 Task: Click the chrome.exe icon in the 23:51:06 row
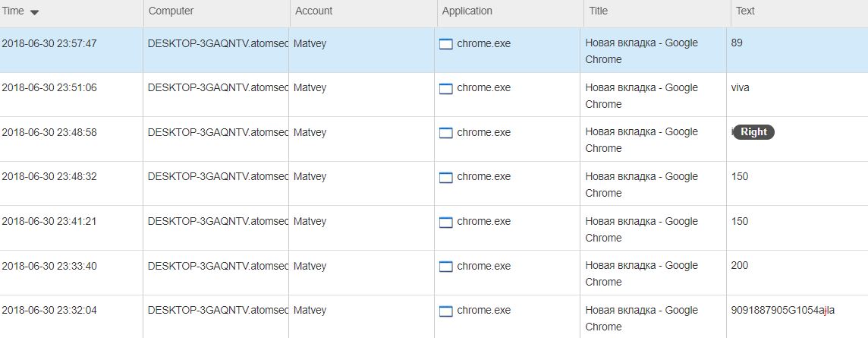pyautogui.click(x=446, y=88)
